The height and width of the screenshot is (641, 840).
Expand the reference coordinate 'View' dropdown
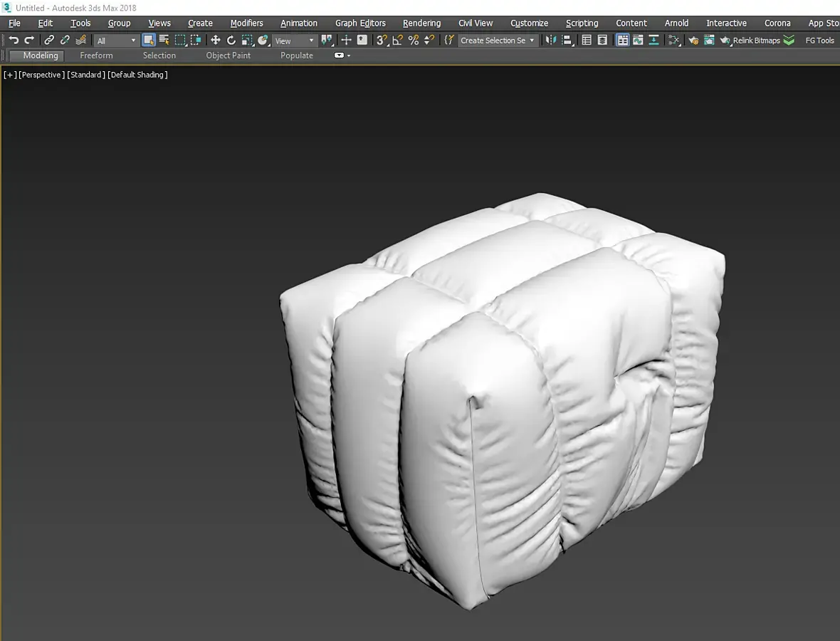(294, 41)
